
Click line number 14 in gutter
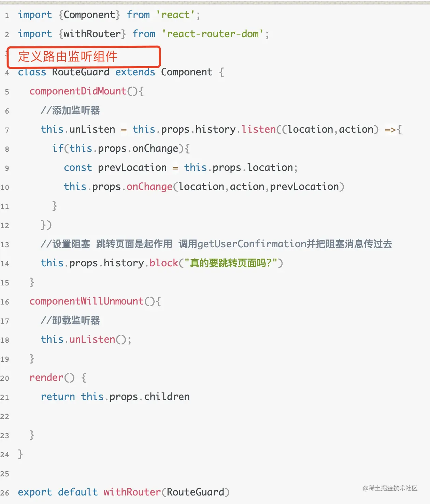[5, 264]
